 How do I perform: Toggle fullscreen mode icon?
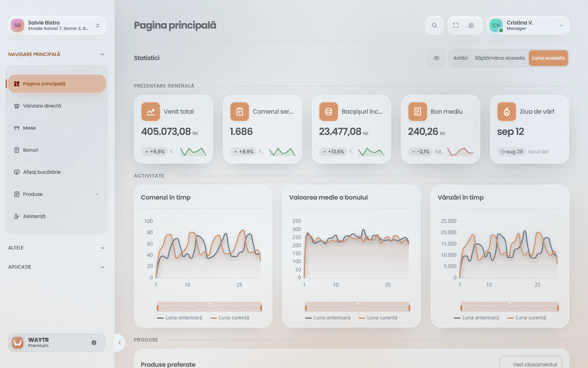coord(455,25)
